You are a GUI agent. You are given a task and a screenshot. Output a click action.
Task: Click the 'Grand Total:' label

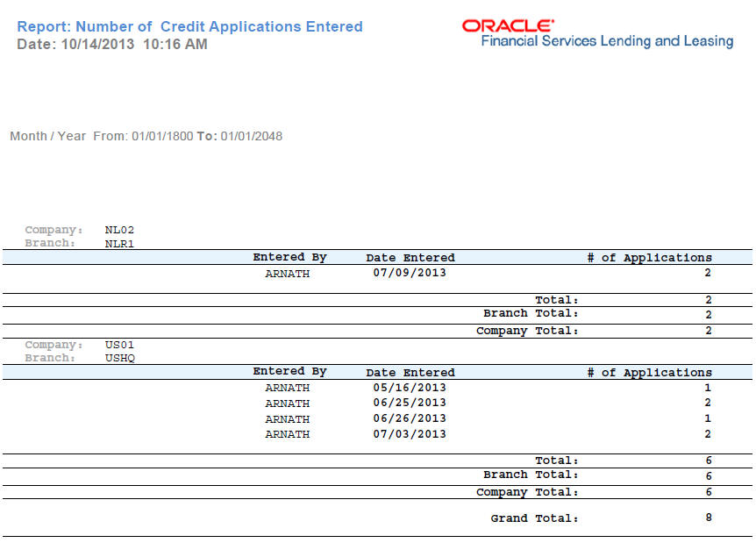[x=534, y=518]
